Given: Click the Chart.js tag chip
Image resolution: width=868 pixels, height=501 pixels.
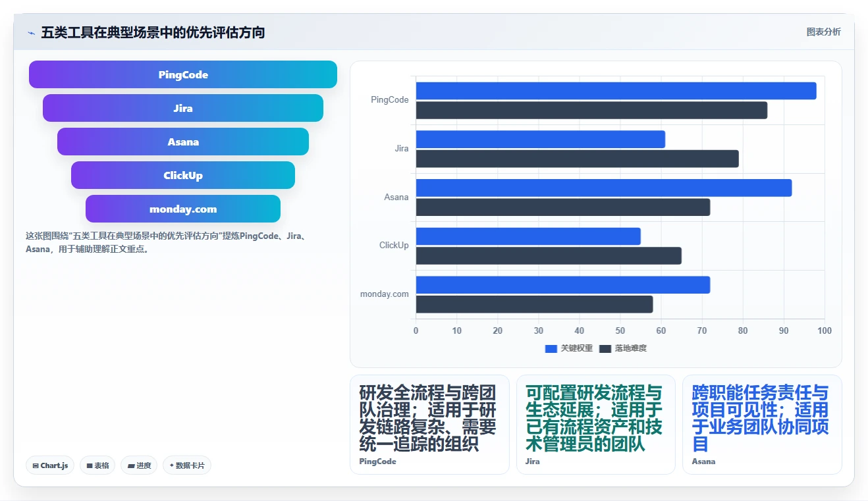Looking at the screenshot, I should 50,465.
